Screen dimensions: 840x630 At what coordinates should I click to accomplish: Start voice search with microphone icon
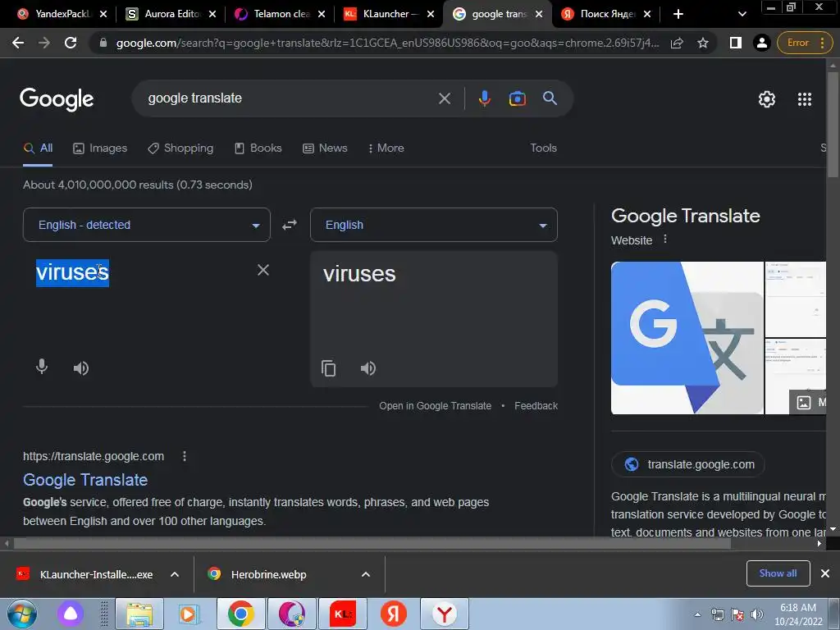[484, 98]
